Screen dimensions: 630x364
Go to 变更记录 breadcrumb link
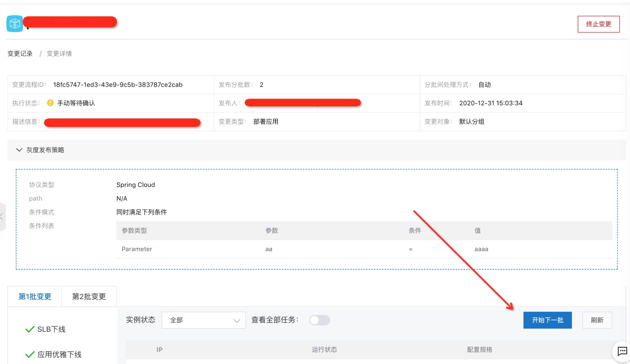click(20, 54)
